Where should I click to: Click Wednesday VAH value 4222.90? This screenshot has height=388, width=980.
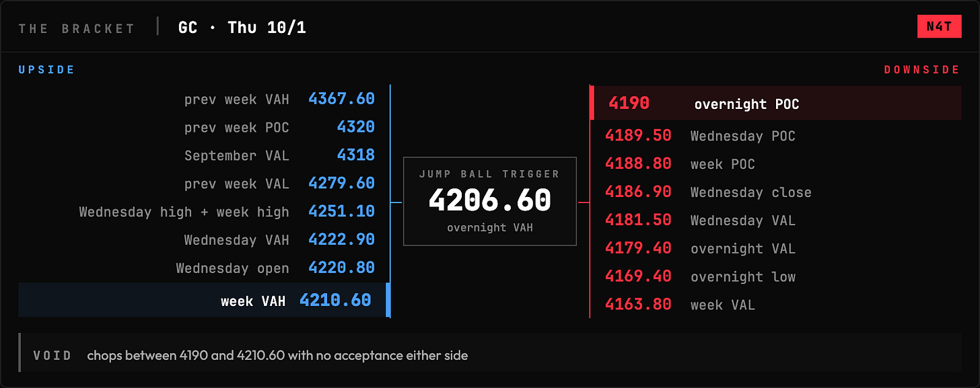click(x=342, y=240)
